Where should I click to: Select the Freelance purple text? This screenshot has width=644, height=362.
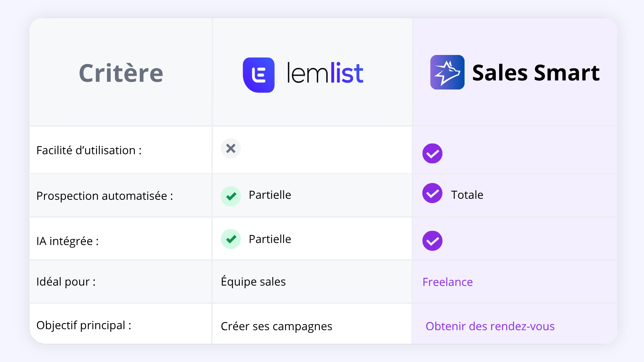tap(447, 282)
